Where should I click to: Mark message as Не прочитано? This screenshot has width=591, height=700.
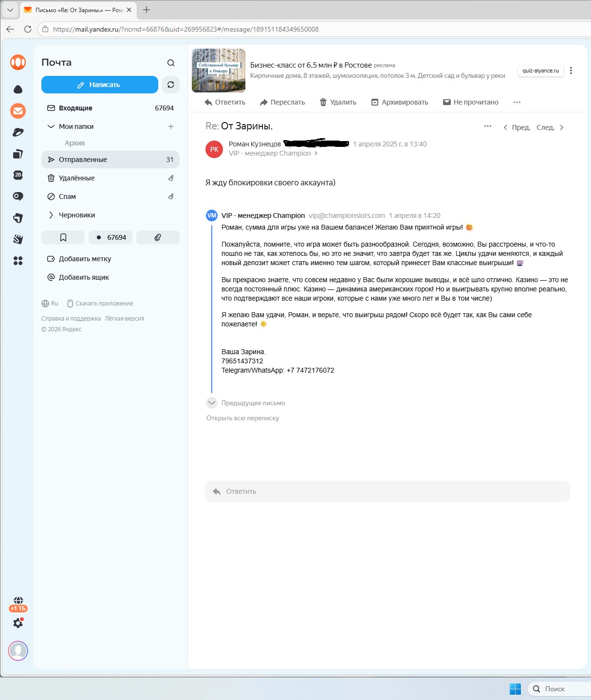tap(470, 102)
